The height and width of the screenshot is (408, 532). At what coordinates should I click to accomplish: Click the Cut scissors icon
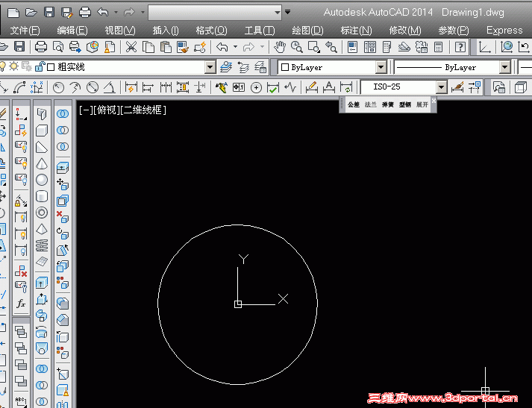pyautogui.click(x=131, y=47)
